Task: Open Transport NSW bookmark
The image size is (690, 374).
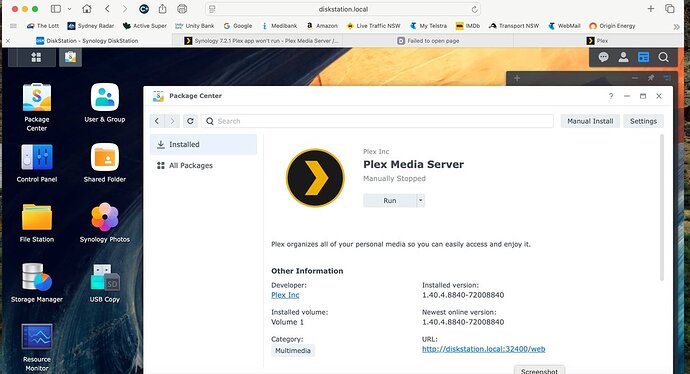Action: 514,26
